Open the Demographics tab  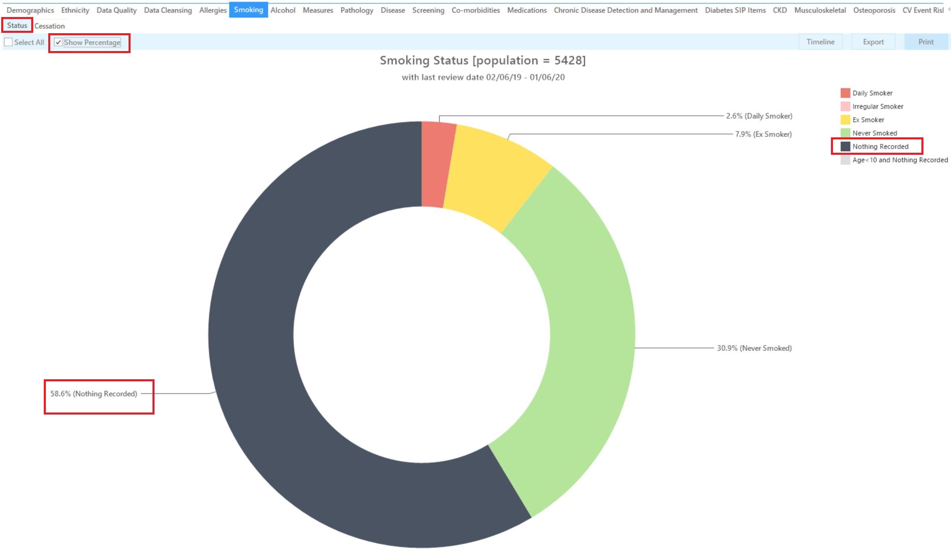pyautogui.click(x=30, y=10)
